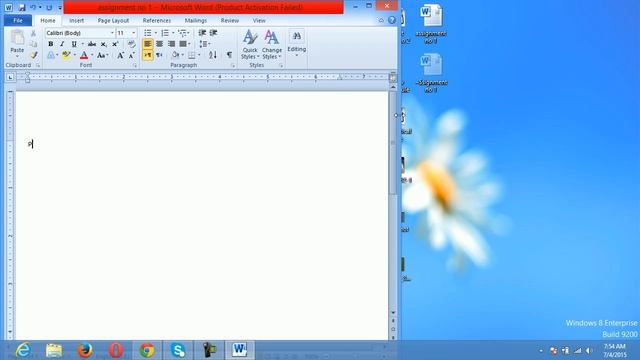Open Skype from taskbar
Screen dimensions: 640x360
pyautogui.click(x=178, y=350)
